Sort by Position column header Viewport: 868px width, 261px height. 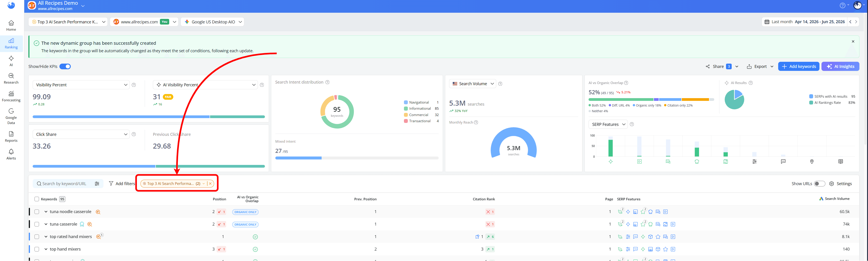pyautogui.click(x=219, y=199)
